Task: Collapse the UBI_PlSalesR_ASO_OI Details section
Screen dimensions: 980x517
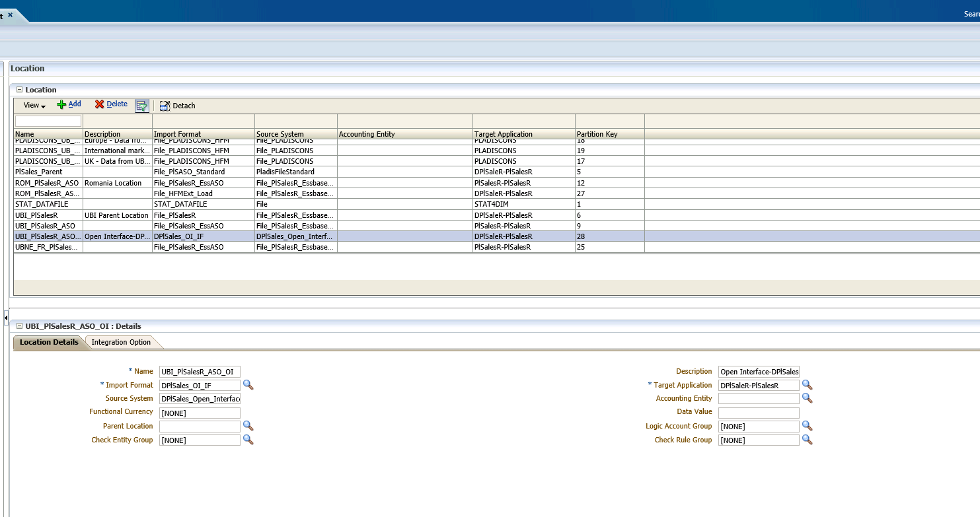Action: (19, 326)
